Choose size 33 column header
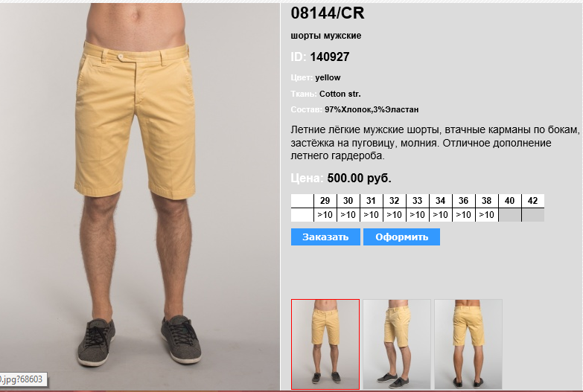 click(417, 201)
